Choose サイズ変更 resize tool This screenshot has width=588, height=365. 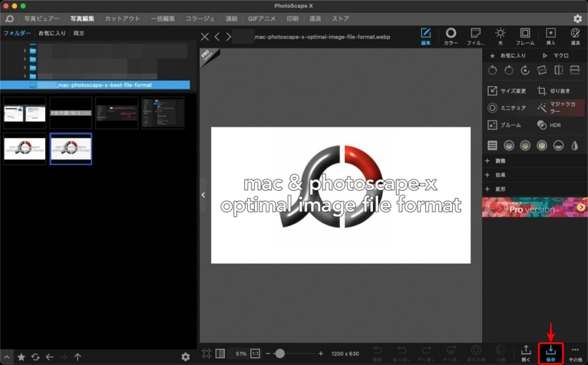[506, 91]
